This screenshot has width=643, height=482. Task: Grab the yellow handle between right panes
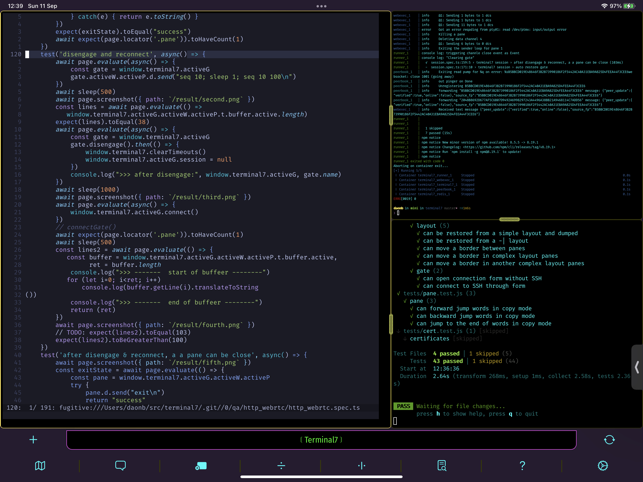tap(510, 219)
